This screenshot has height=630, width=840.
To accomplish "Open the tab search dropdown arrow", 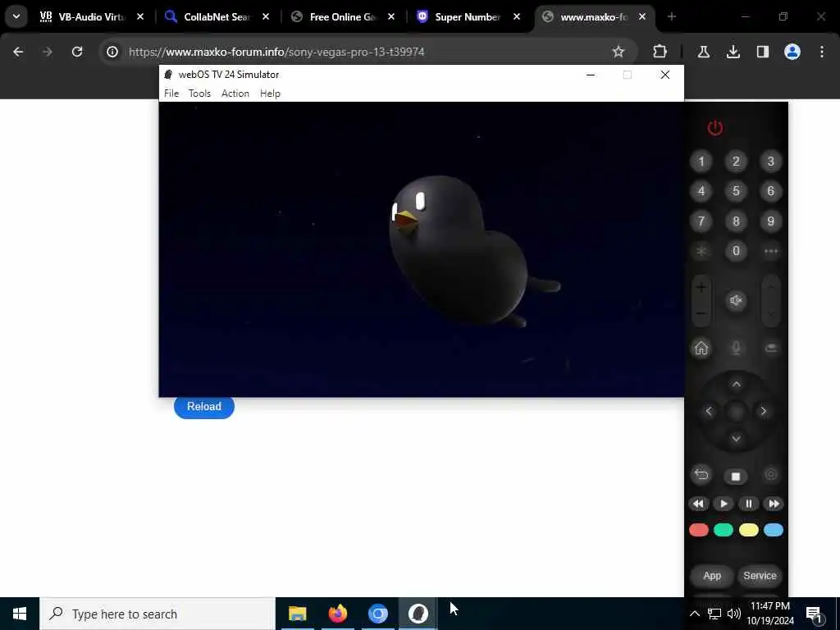I will (x=16, y=16).
